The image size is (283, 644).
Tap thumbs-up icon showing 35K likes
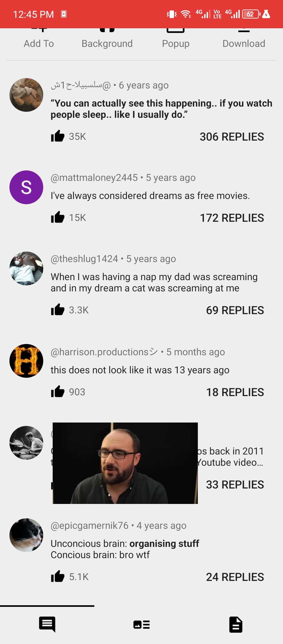(x=58, y=136)
